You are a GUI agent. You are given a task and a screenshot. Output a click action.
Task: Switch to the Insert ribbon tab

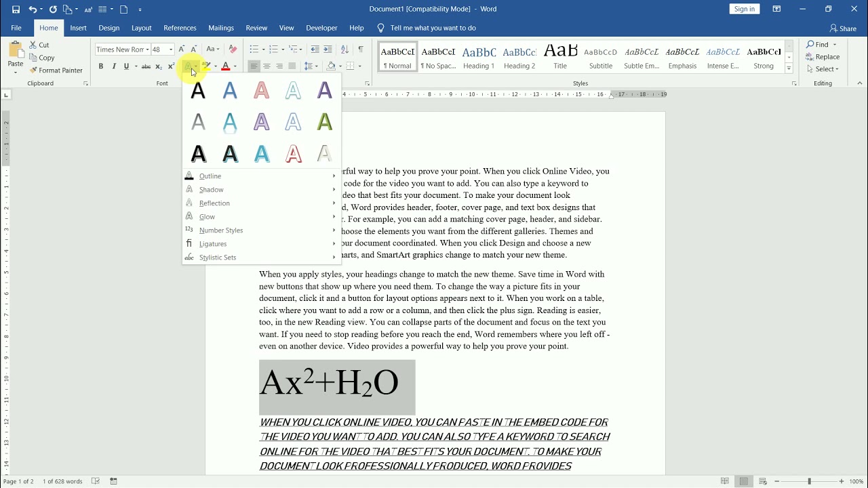tap(78, 28)
